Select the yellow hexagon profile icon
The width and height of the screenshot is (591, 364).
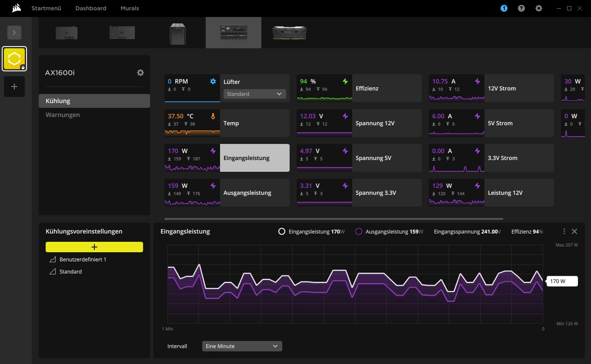14,59
